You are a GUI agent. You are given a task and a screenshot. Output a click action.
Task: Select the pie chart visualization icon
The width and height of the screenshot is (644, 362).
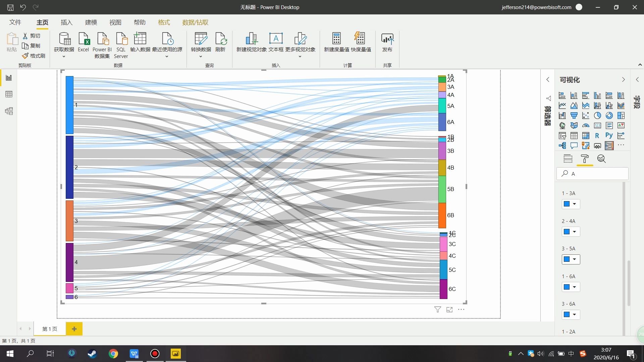(x=597, y=116)
